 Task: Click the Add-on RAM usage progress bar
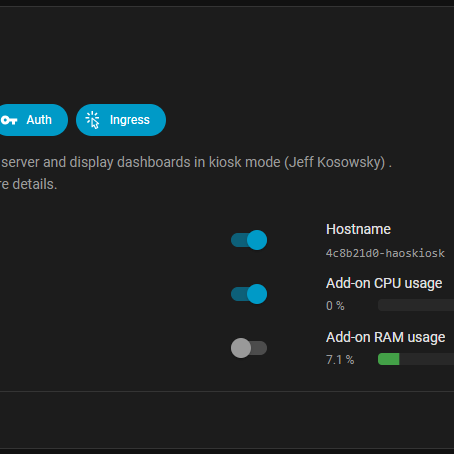tap(416, 359)
